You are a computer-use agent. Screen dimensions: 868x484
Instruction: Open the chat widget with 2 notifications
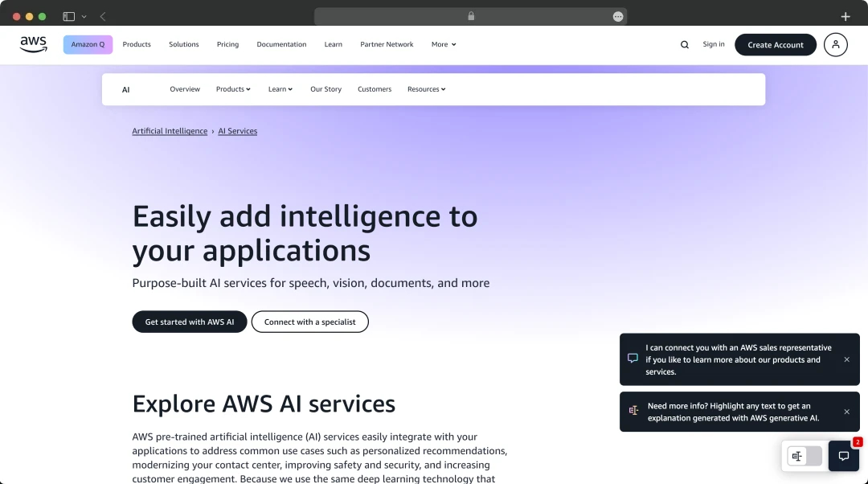[843, 456]
